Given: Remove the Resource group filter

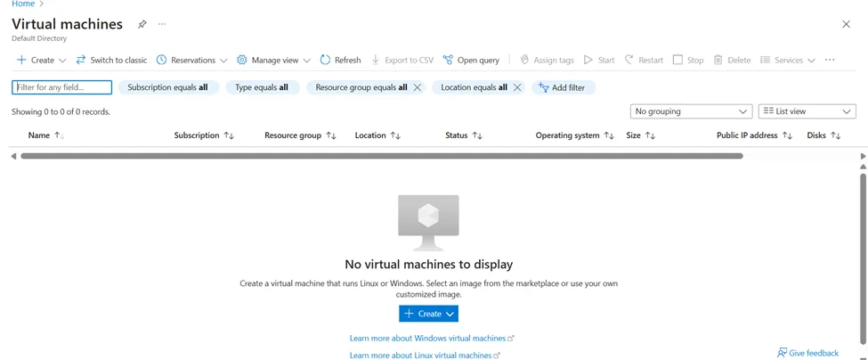Looking at the screenshot, I should pyautogui.click(x=418, y=87).
